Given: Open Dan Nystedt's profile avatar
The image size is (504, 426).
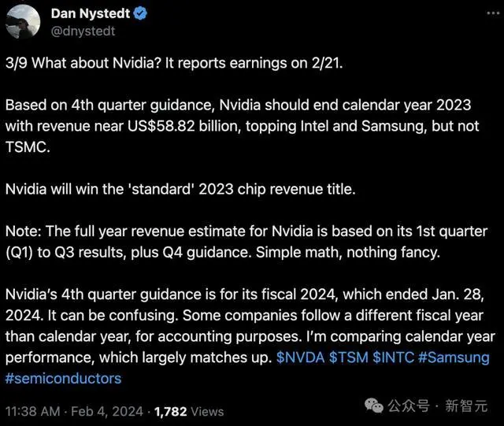Looking at the screenshot, I should tap(24, 22).
